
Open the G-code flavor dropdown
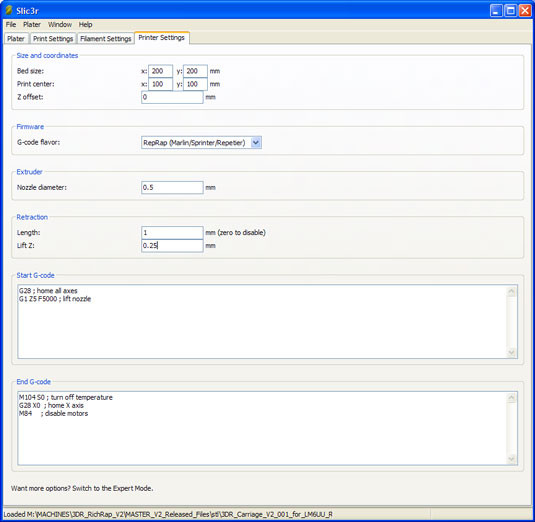click(x=201, y=143)
